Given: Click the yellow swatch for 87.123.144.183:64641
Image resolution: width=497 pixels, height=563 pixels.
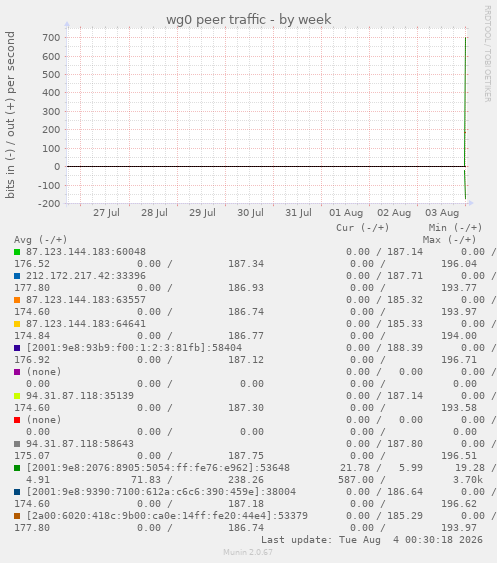Looking at the screenshot, I should click(17, 324).
